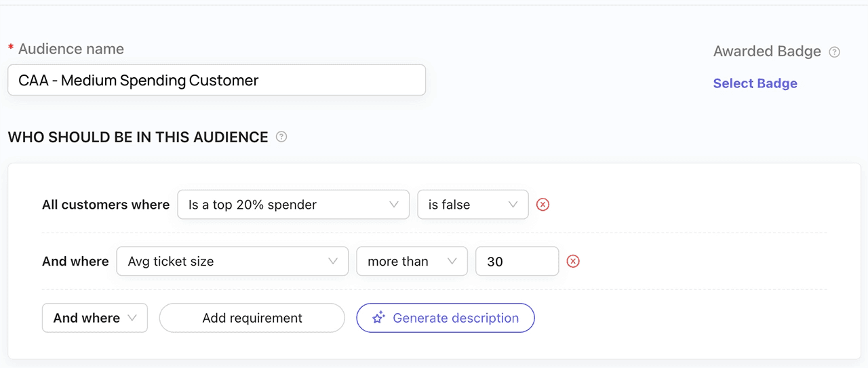Viewport: 868px width, 368px height.
Task: Click the "And where" label beside Avg ticket size
Action: [75, 262]
